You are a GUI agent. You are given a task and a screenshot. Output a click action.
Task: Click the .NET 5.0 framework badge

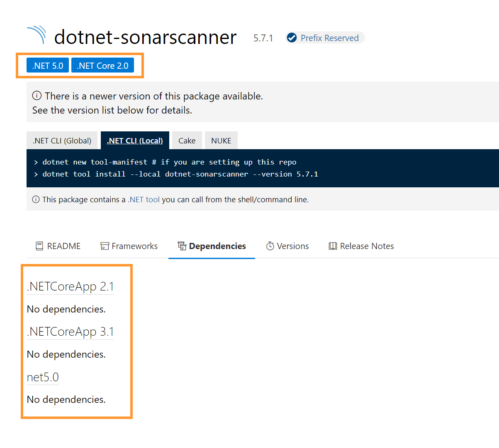tap(48, 65)
